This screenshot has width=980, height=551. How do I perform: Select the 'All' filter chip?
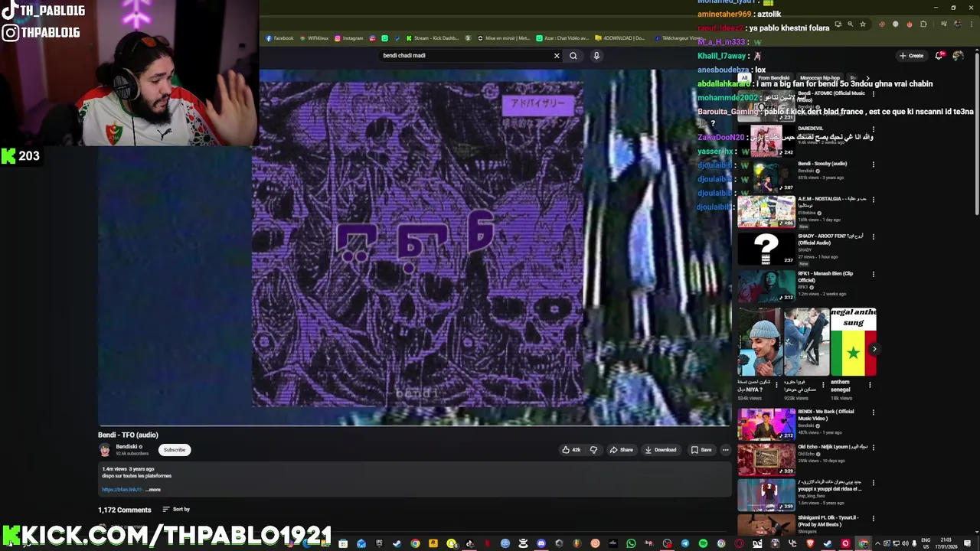click(x=744, y=78)
